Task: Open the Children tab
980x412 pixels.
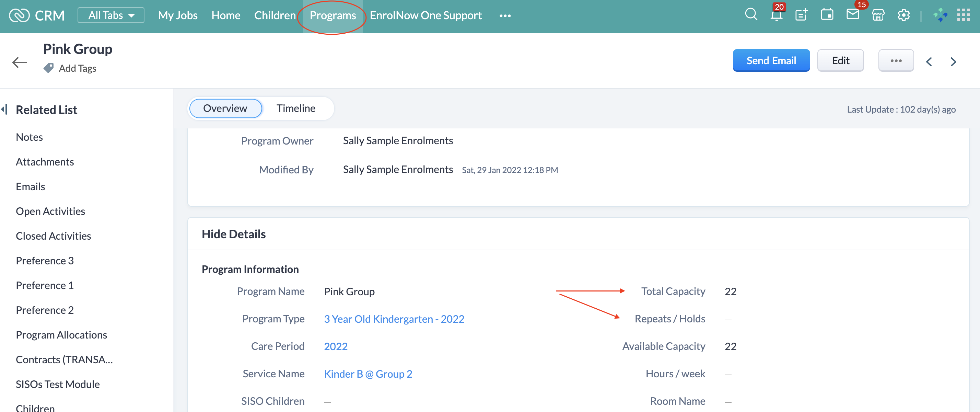Action: coord(275,15)
